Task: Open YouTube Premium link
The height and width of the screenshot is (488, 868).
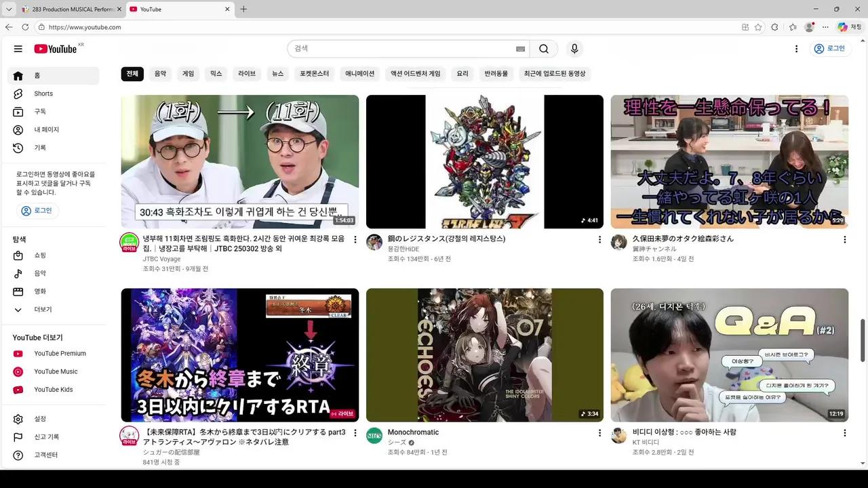Action: click(54, 353)
